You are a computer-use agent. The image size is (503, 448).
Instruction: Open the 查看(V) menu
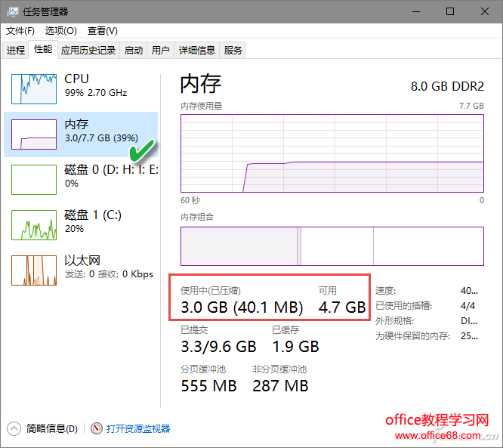click(x=102, y=31)
